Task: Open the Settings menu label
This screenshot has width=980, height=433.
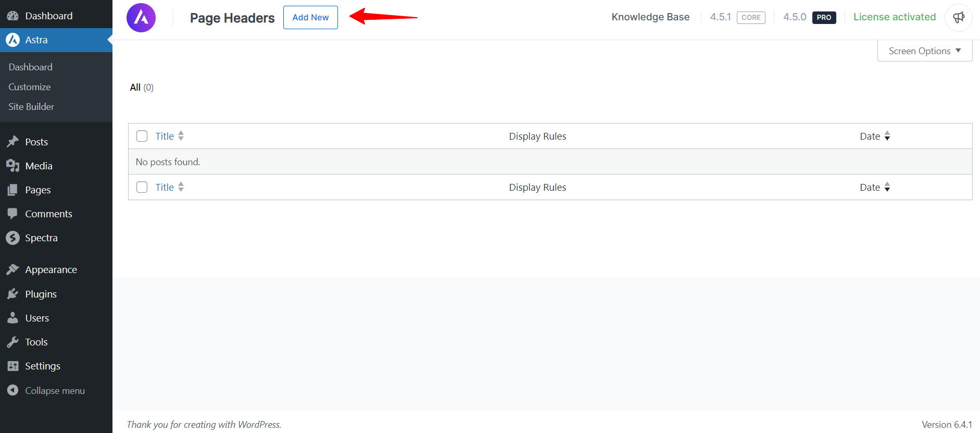Action: pos(43,366)
